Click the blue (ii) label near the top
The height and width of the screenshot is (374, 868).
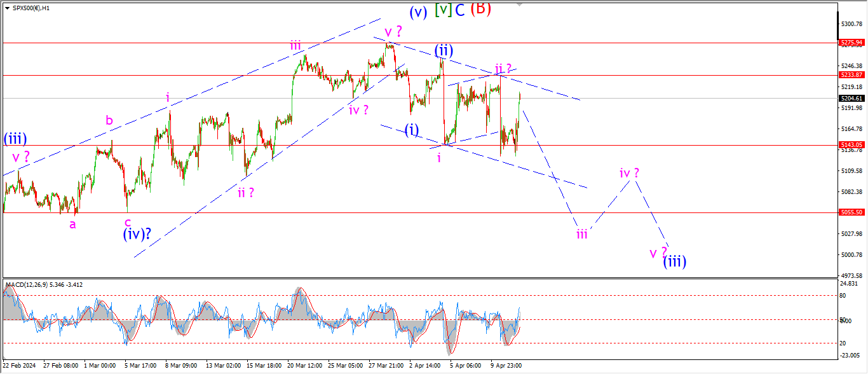tap(443, 50)
